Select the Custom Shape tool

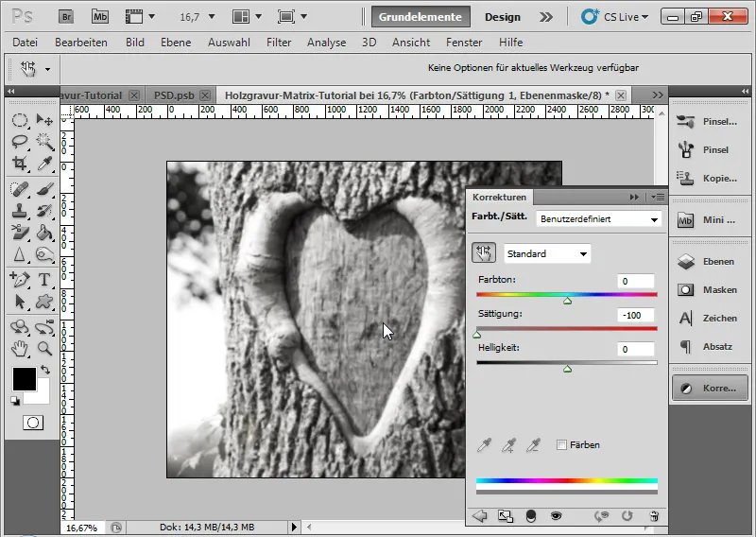[44, 302]
